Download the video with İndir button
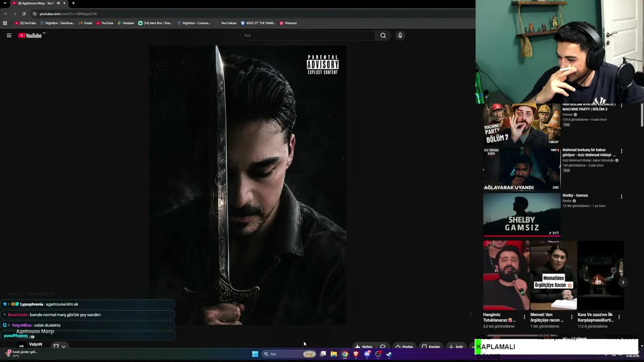 coord(456,346)
